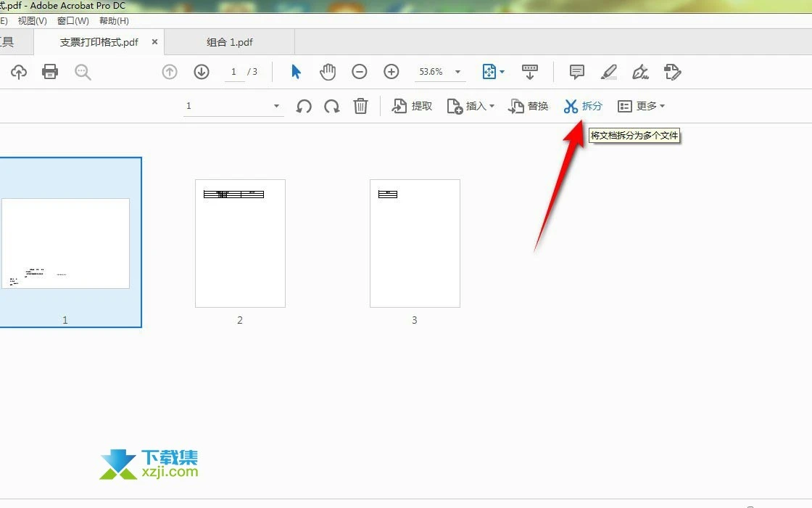Viewport: 812px width, 508px height.
Task: Open the 插入 (Insert) dropdown
Action: [x=471, y=106]
